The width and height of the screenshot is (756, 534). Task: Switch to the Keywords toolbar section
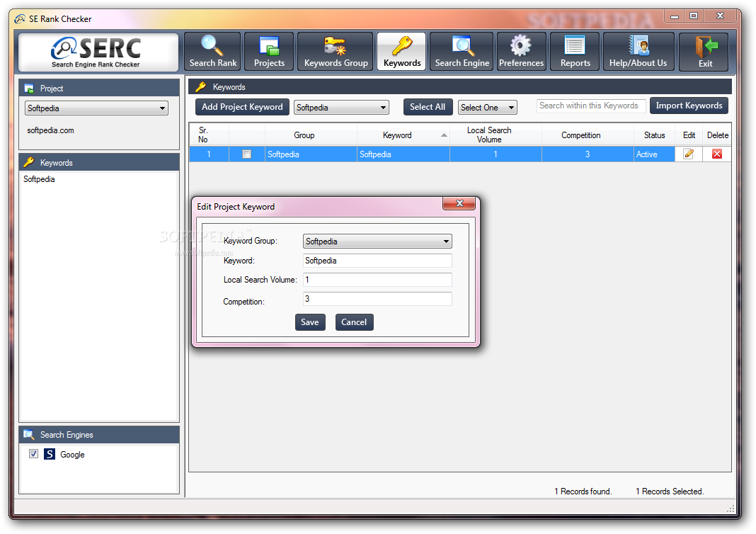click(x=401, y=52)
